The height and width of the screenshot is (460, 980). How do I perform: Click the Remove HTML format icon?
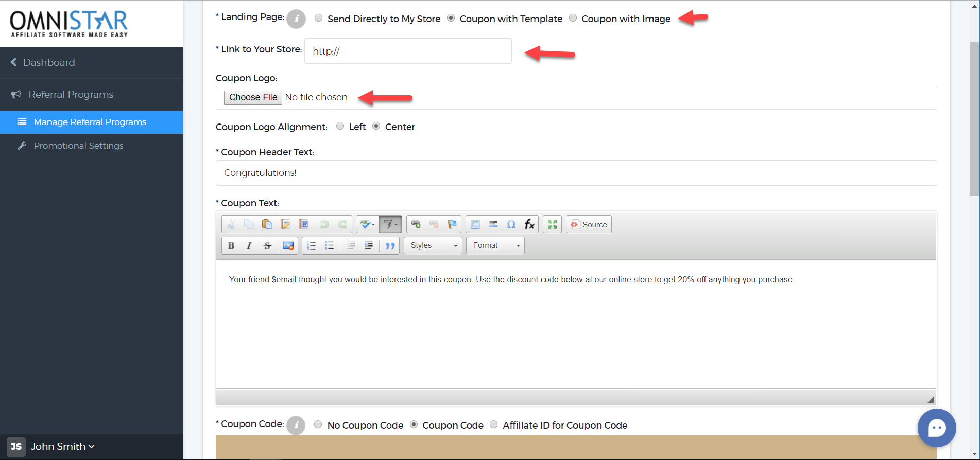point(288,245)
